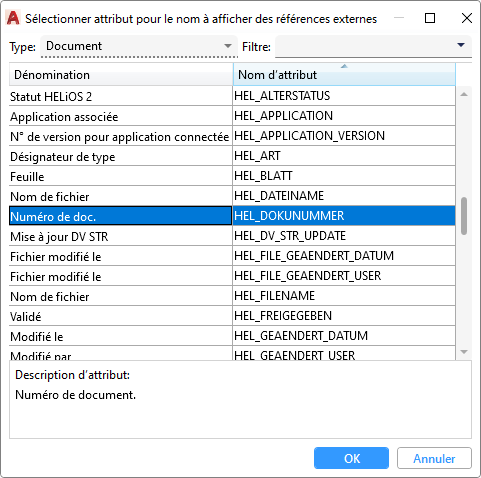Select the Validé HEL_FREIGEGEBEN row

coord(232,316)
